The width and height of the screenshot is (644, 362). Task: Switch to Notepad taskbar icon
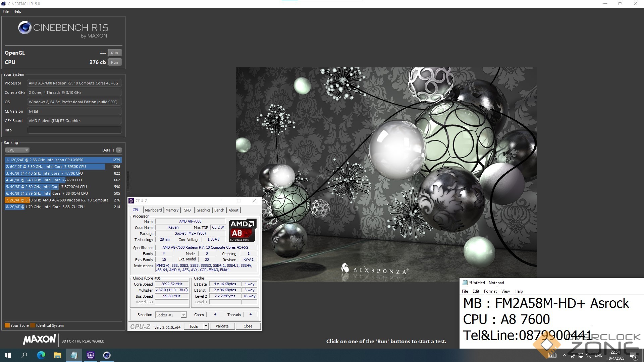tap(74, 355)
